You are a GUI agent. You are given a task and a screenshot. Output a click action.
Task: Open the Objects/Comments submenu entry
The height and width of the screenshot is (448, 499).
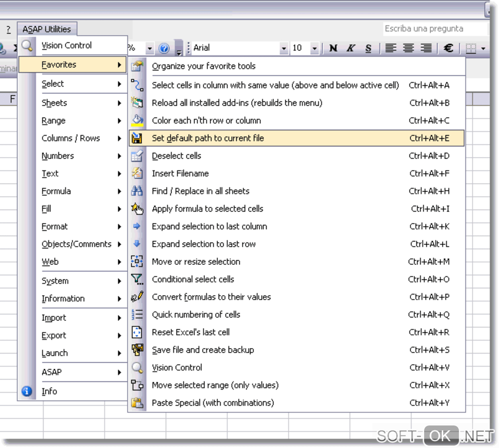coord(73,244)
